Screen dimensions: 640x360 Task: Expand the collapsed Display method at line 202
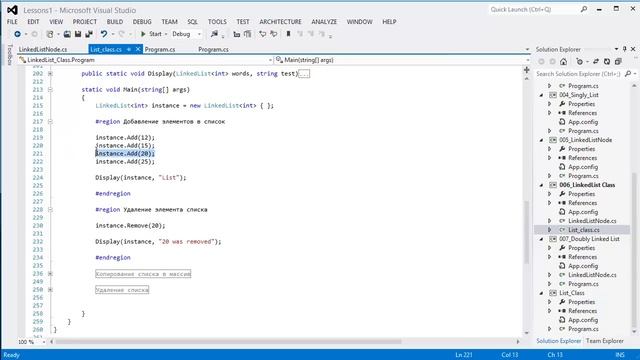[50, 74]
